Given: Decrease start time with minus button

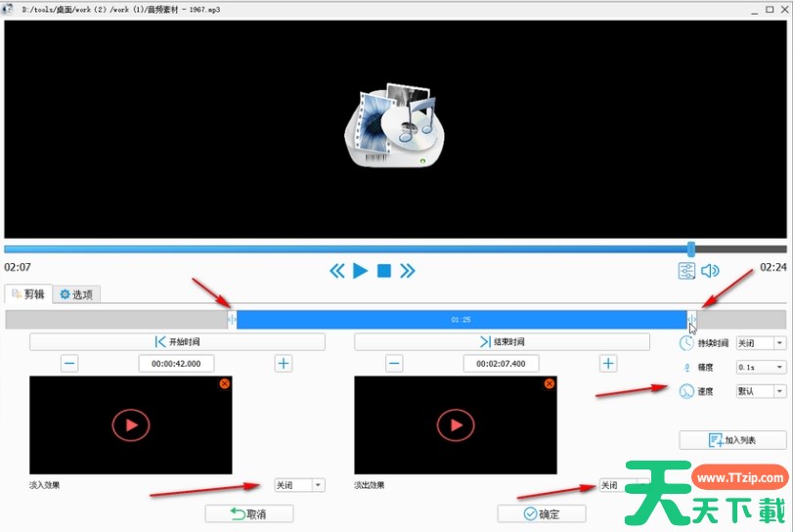Looking at the screenshot, I should [69, 364].
